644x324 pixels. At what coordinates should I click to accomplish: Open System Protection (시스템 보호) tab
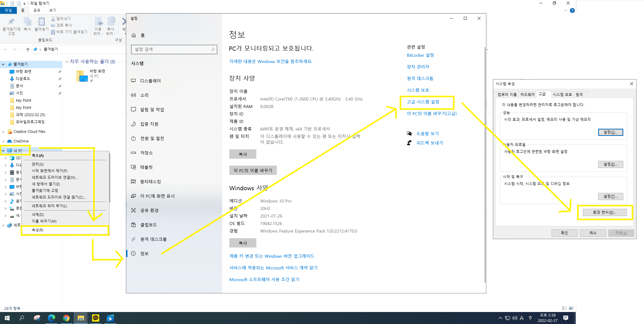(562, 94)
